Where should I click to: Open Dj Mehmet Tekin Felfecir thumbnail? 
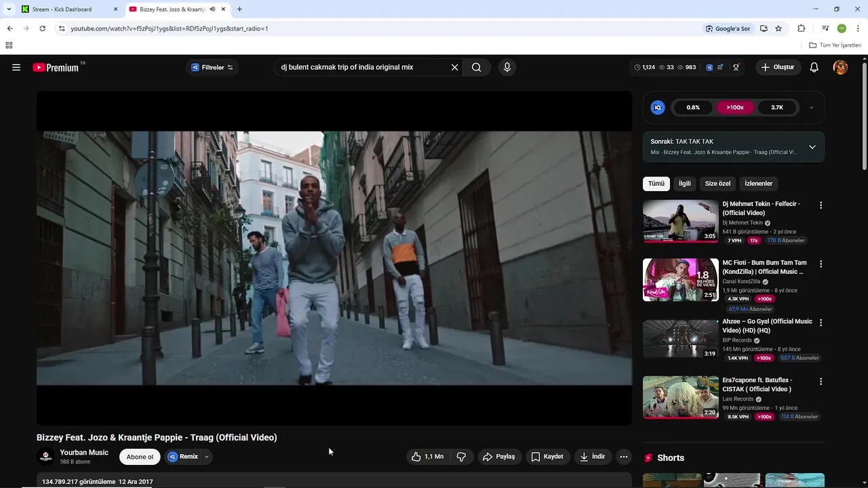pos(680,221)
